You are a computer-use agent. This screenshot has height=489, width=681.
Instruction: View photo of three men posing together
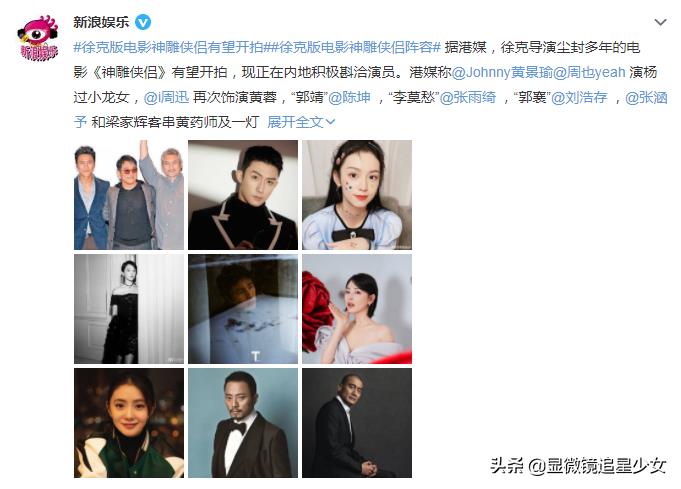click(129, 195)
